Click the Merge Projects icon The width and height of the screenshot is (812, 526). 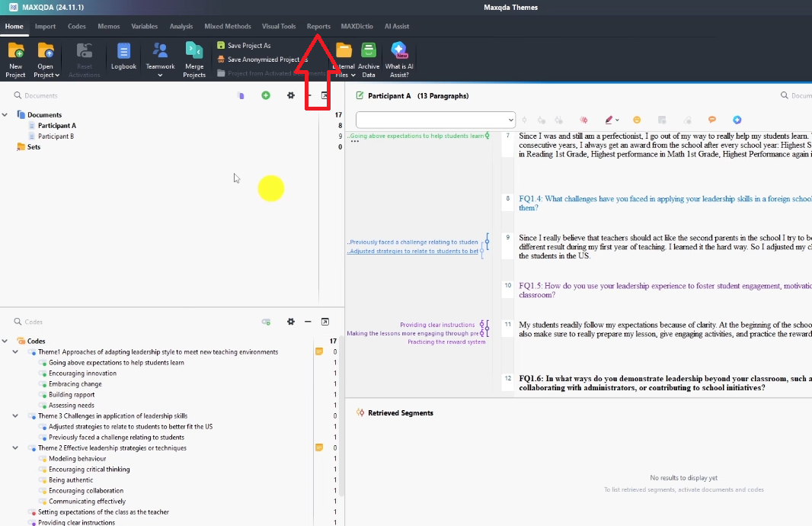[x=194, y=52]
